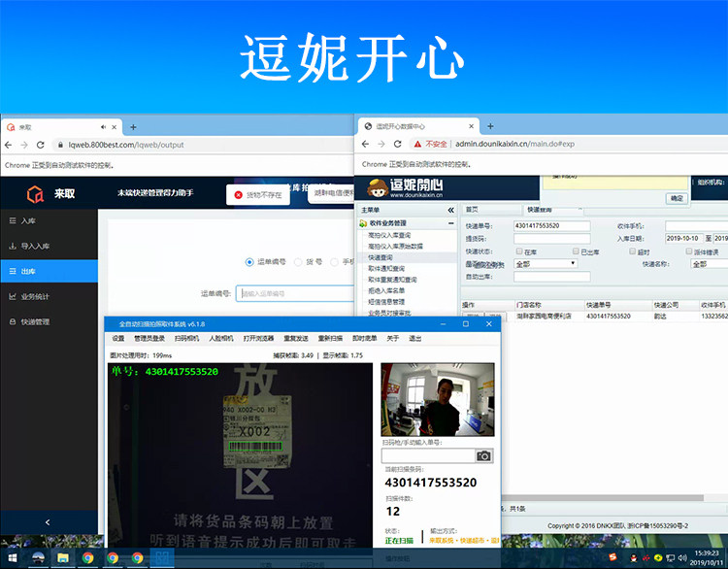The width and height of the screenshot is (728, 569).
Task: Open 高拍仪入库原始数据 in the menu tree
Action: (395, 247)
